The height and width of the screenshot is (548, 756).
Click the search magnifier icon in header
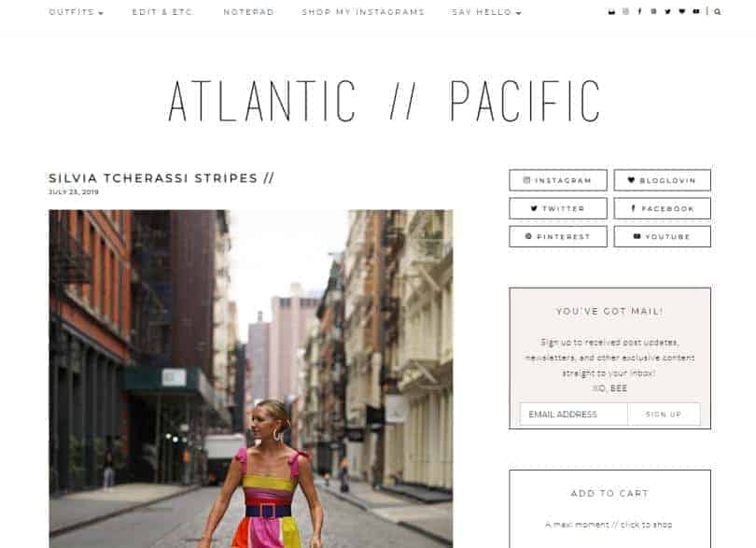coord(718,11)
